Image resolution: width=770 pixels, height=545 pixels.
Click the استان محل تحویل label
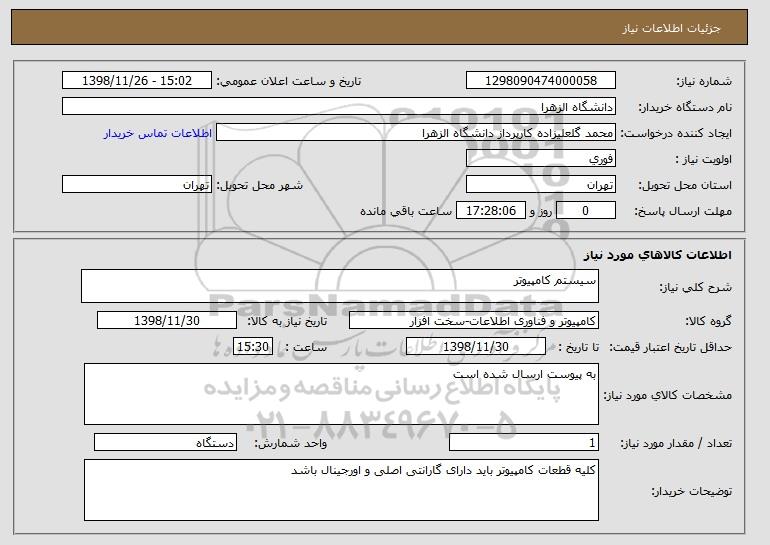[685, 185]
